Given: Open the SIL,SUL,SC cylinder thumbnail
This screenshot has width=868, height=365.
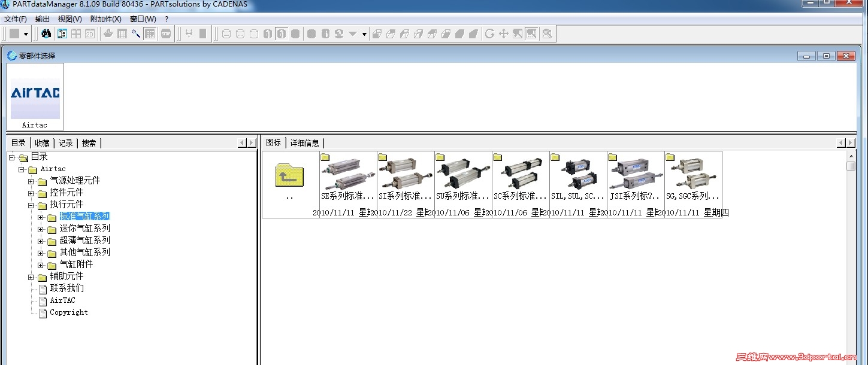Looking at the screenshot, I should 578,184.
